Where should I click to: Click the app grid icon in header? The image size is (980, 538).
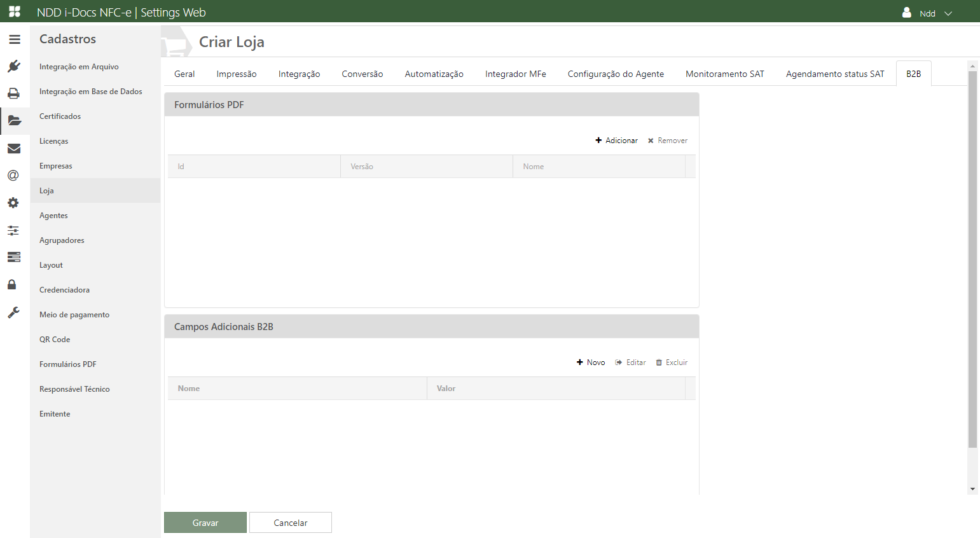(x=15, y=11)
